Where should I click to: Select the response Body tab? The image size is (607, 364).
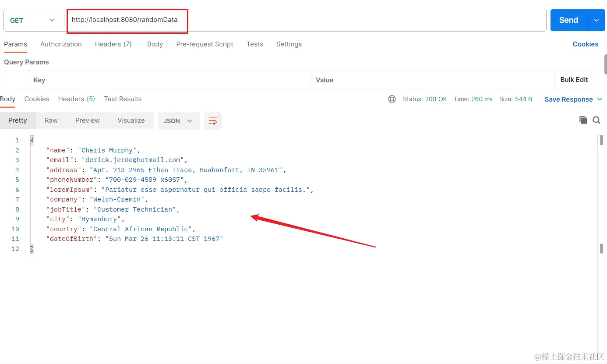pyautogui.click(x=7, y=99)
